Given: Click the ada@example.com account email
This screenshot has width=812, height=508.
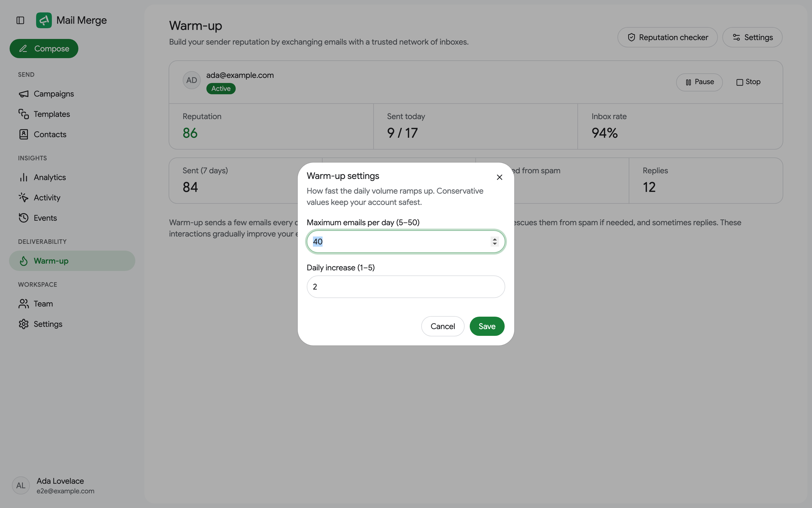Looking at the screenshot, I should pyautogui.click(x=240, y=75).
